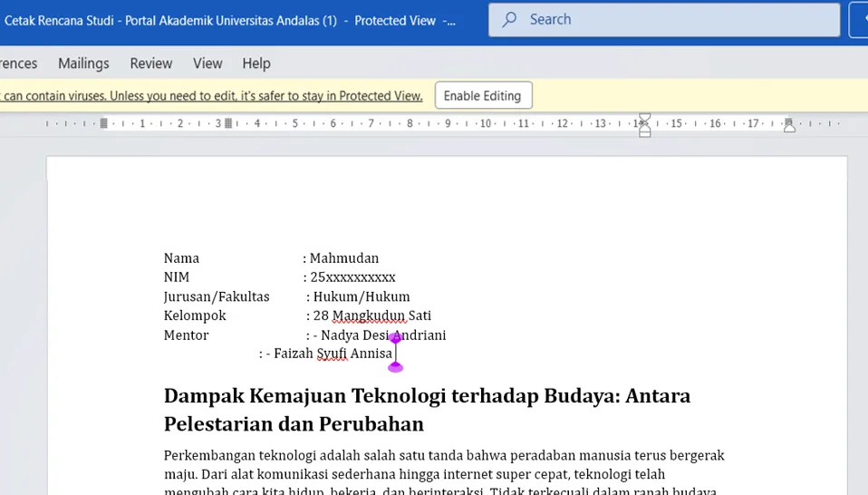Viewport: 868px width, 495px height.
Task: Click the misspelled word 'Mangkudun'
Action: pyautogui.click(x=369, y=316)
